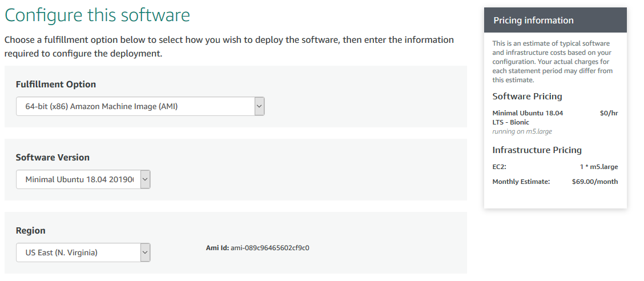Click the Region dropdown arrow
Viewport: 644px width, 281px height.
point(146,252)
